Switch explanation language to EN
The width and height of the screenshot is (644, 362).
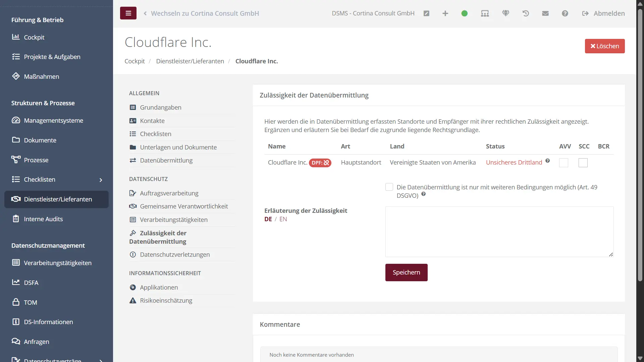pos(283,219)
